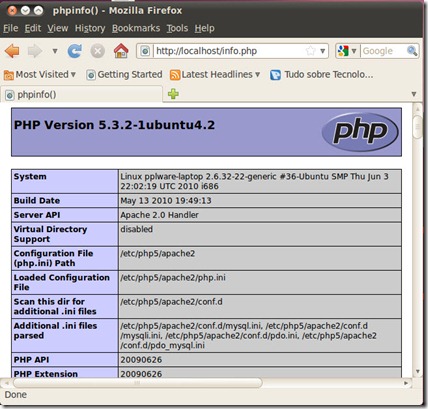Open the Tools menu

pyautogui.click(x=177, y=28)
